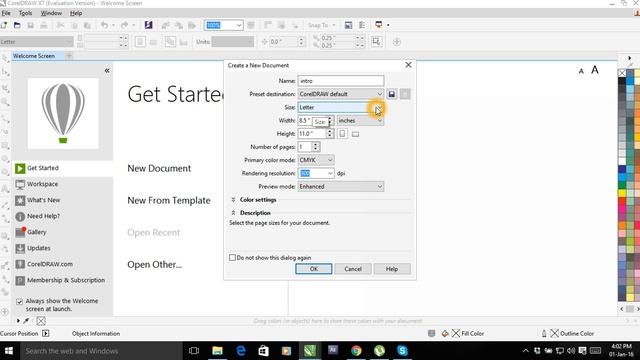Open Need Help? in welcome sidebar
Screen dimensions: 640x360
pyautogui.click(x=62, y=216)
